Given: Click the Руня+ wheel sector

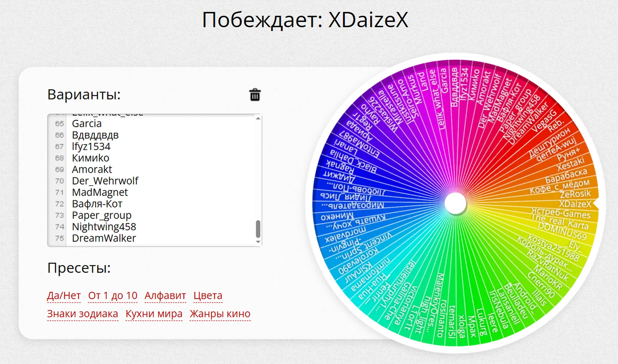Looking at the screenshot, I should coord(568,154).
